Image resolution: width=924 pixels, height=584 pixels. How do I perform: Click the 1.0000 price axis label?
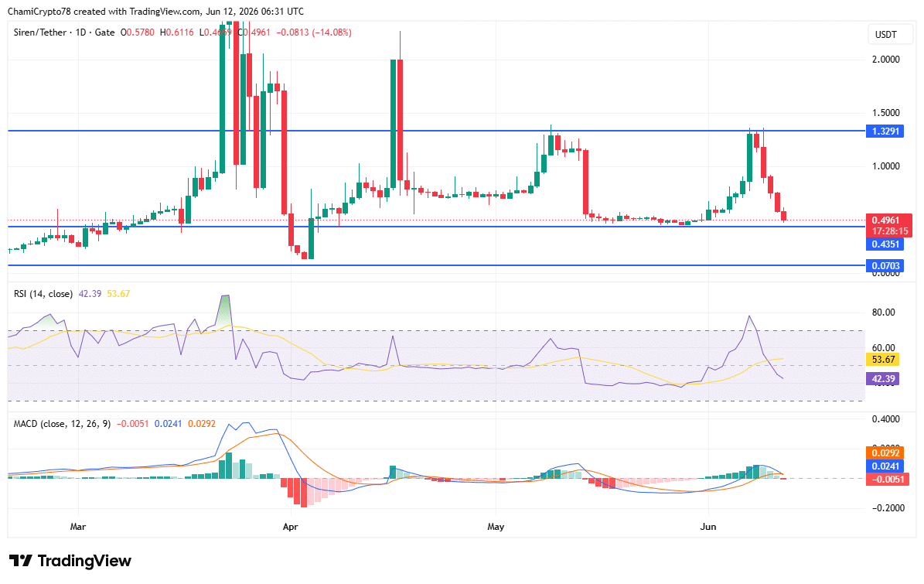tap(885, 166)
